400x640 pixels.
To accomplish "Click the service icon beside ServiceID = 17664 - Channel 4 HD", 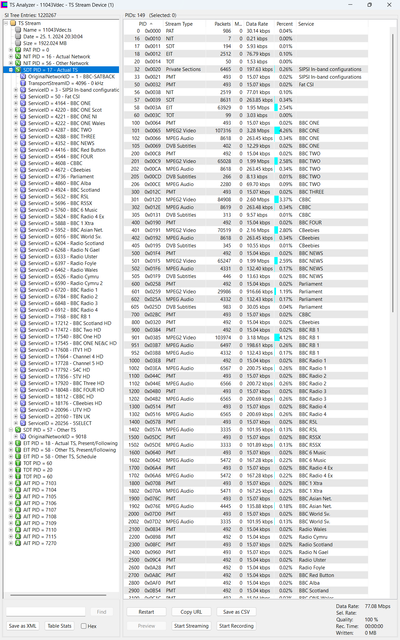I will click(x=23, y=356).
